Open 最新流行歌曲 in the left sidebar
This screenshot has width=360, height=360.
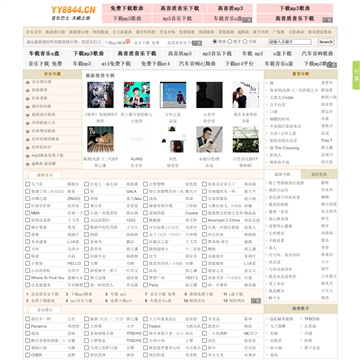pos(43,115)
